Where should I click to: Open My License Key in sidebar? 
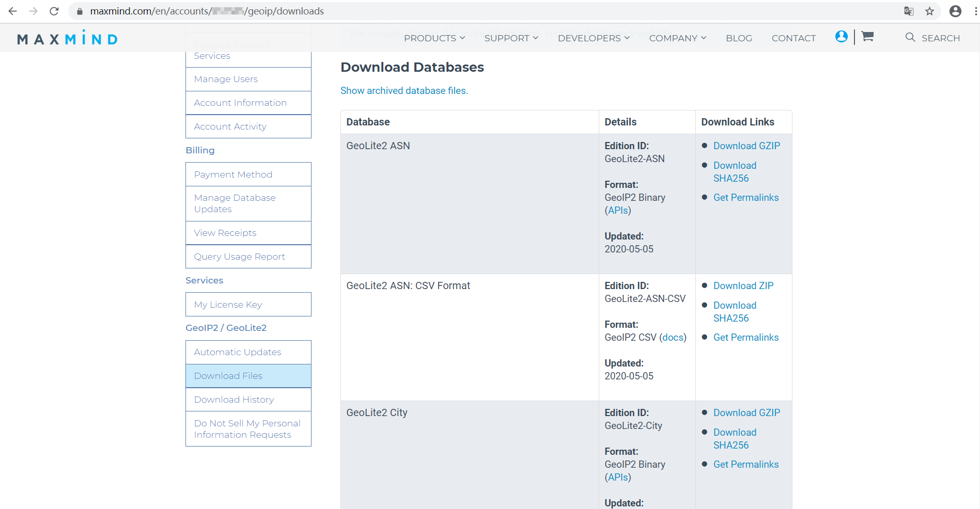coord(248,305)
